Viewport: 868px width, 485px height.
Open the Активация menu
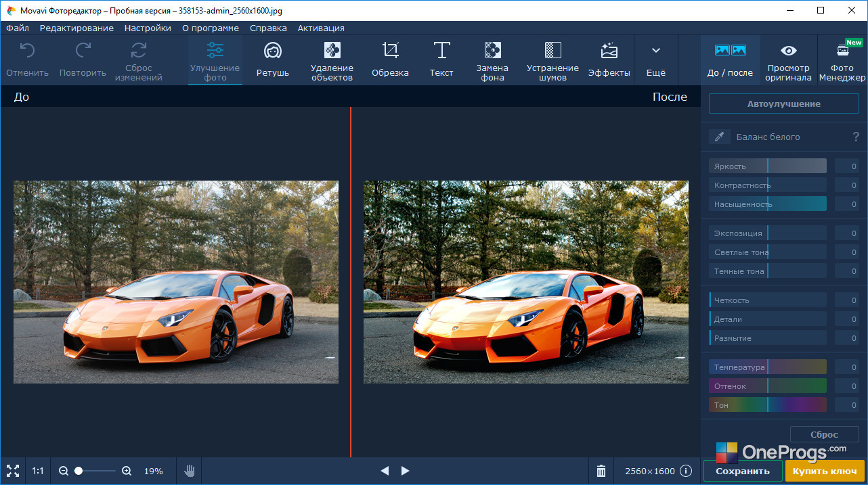(x=321, y=28)
